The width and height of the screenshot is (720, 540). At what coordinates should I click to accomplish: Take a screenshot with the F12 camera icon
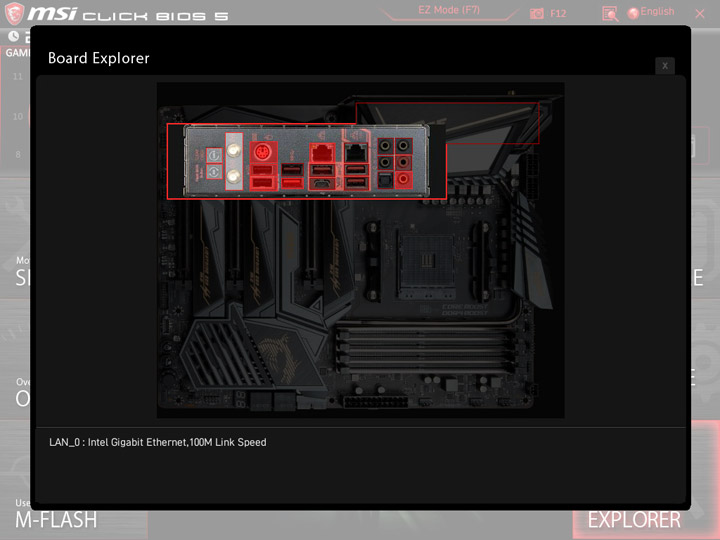point(536,13)
